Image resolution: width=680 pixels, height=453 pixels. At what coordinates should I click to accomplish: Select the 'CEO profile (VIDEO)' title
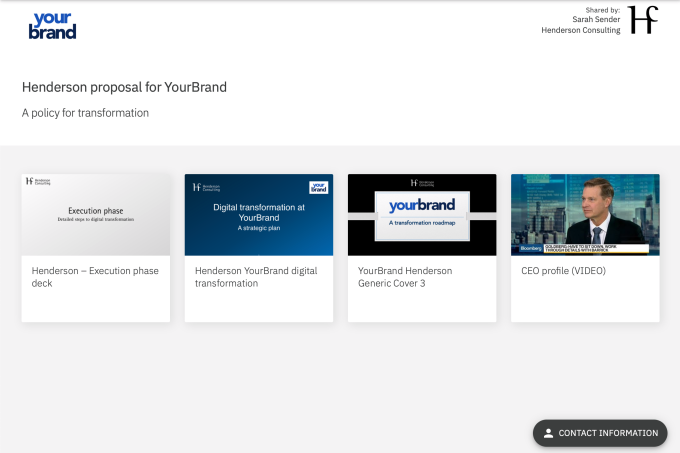[563, 271]
